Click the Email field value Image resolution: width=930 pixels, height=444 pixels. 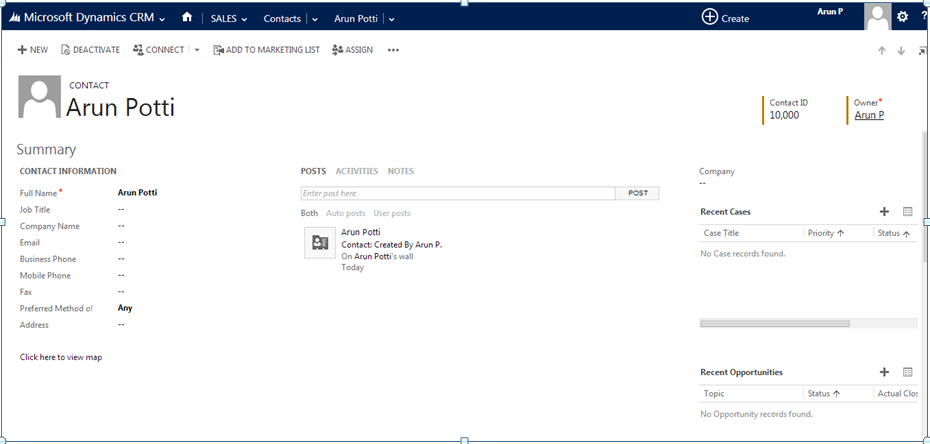[121, 242]
